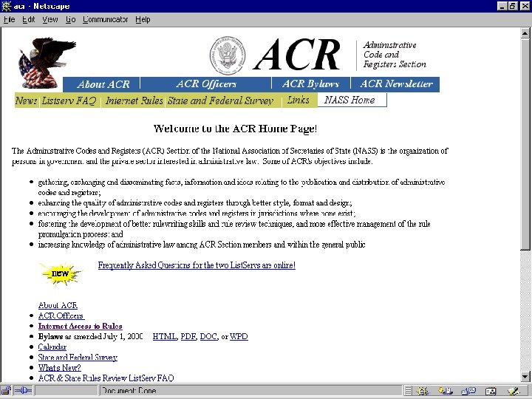Viewport: 532px width, 399px height.
Task: Open the Help menu
Action: pos(143,20)
